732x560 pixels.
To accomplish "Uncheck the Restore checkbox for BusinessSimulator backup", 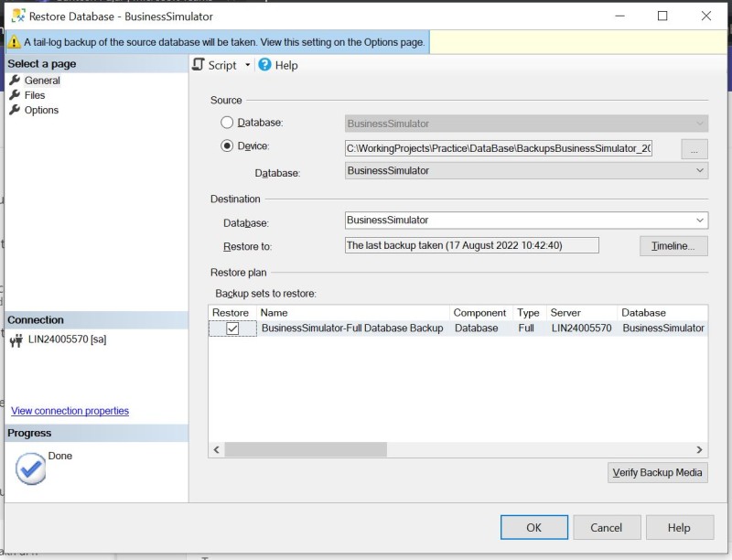I will pyautogui.click(x=232, y=328).
